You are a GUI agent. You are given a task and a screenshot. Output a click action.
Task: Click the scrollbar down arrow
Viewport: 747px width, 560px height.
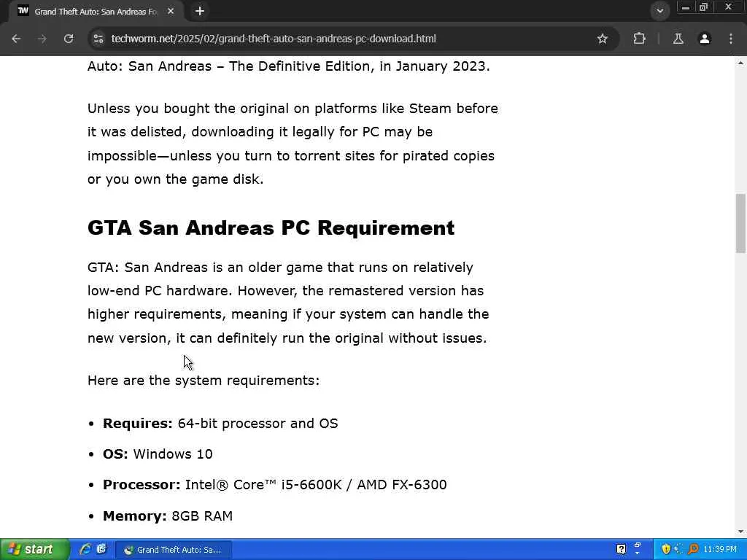coord(740,532)
